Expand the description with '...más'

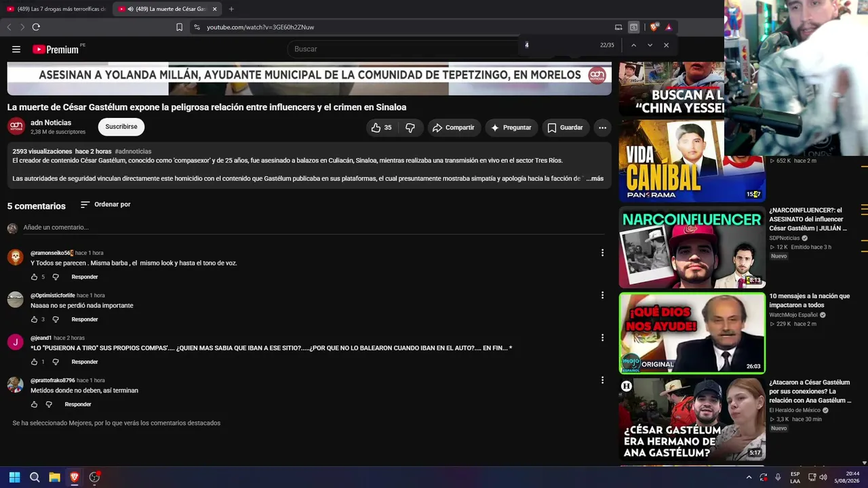tap(595, 178)
